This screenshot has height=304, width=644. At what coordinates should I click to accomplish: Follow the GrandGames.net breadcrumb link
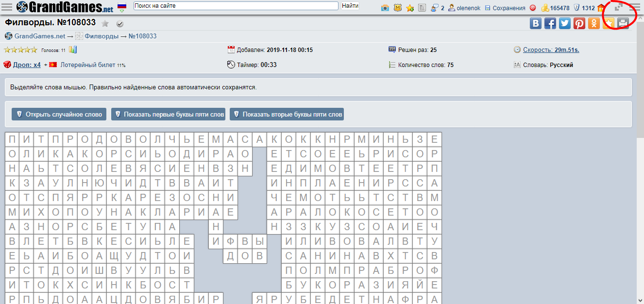tap(40, 36)
